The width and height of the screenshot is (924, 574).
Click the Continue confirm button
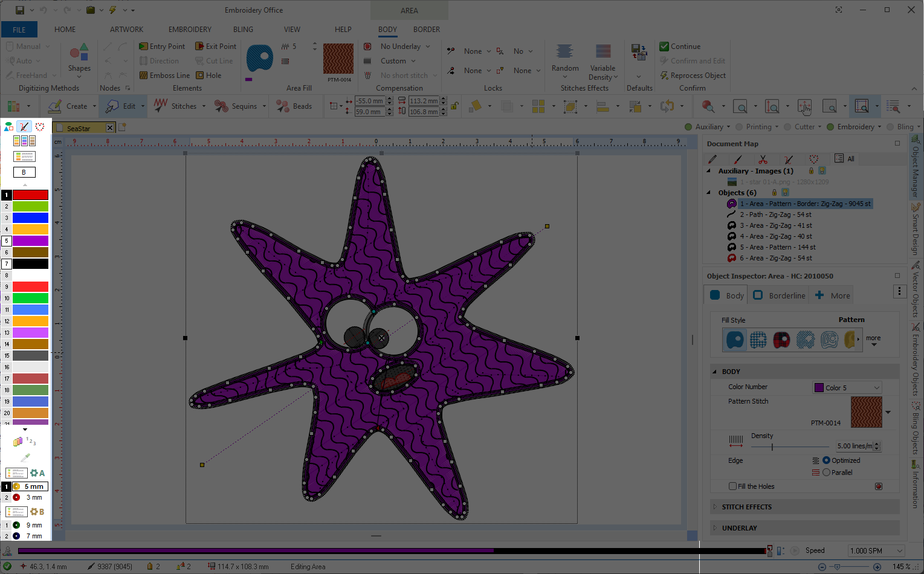[680, 47]
